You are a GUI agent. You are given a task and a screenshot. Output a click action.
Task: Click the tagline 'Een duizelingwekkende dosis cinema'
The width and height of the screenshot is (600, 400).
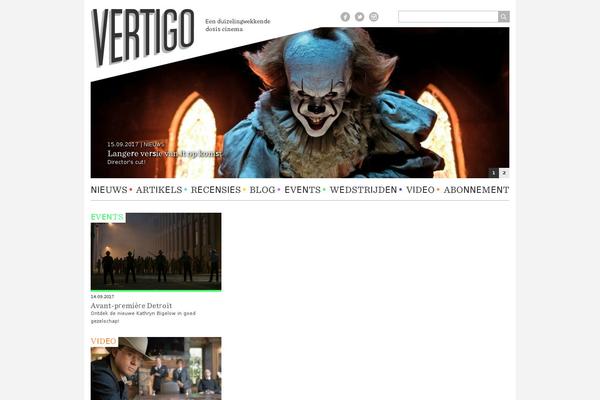(238, 25)
